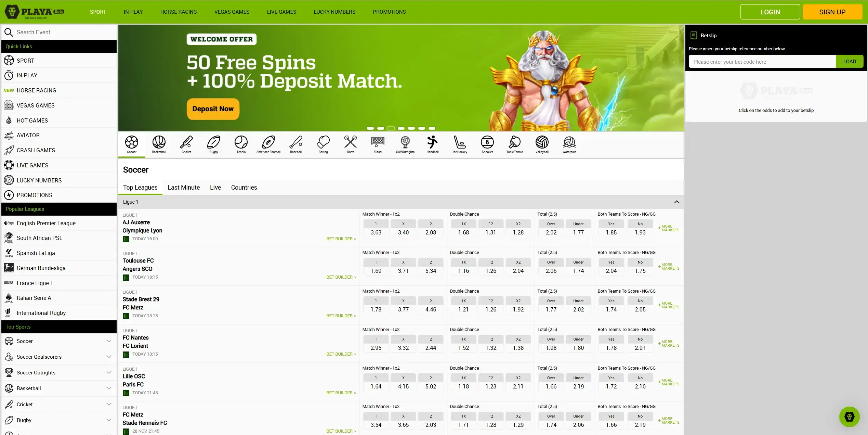Toggle odds 1.69 for Toulouse FC win

click(376, 271)
